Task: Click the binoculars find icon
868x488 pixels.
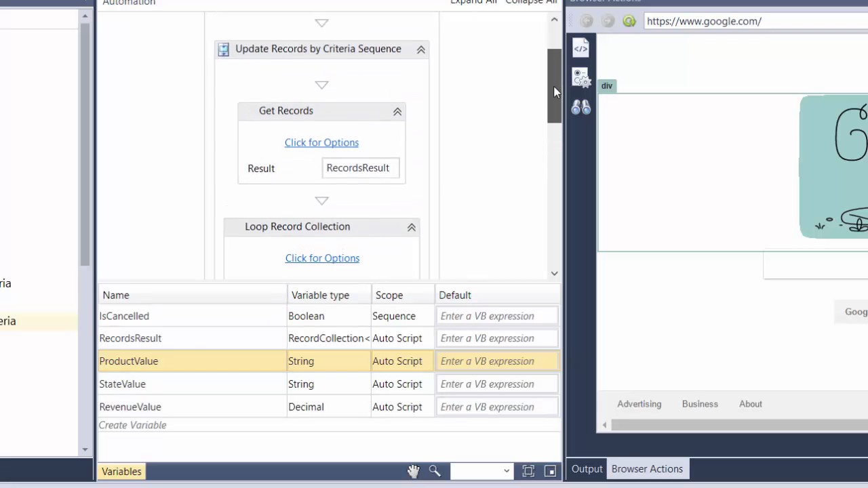Action: pyautogui.click(x=580, y=107)
